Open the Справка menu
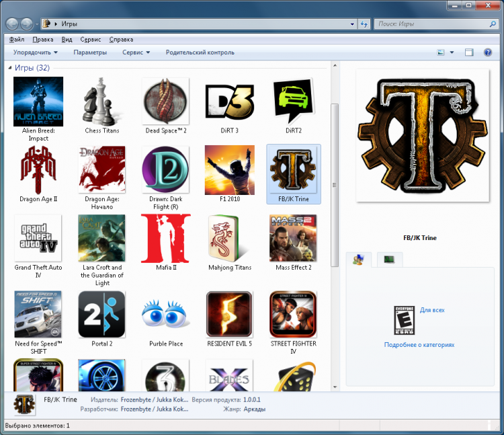Viewport: 504px width, 435px height. click(x=121, y=40)
